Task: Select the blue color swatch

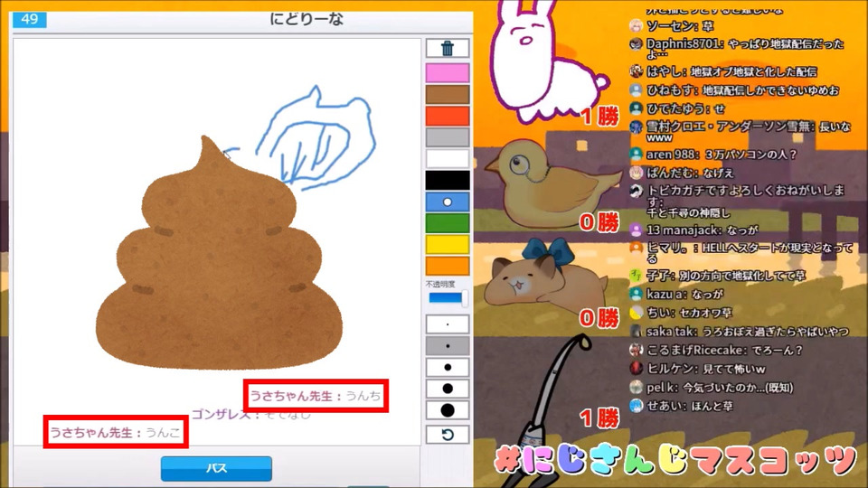Action: 448,202
